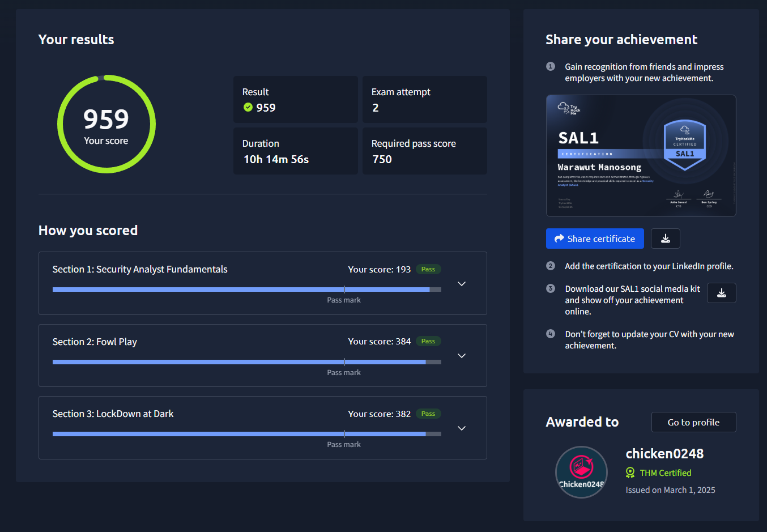
Task: Click the circular 959 score gauge
Action: coord(106,124)
